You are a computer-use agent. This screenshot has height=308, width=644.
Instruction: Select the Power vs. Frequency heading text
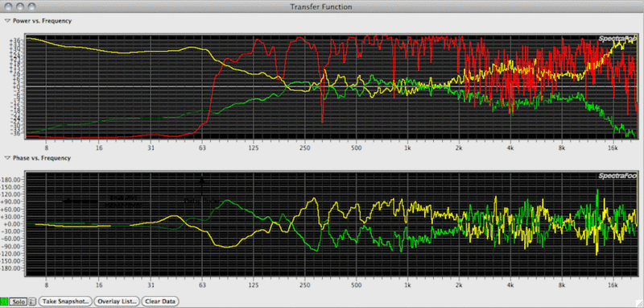click(x=42, y=21)
